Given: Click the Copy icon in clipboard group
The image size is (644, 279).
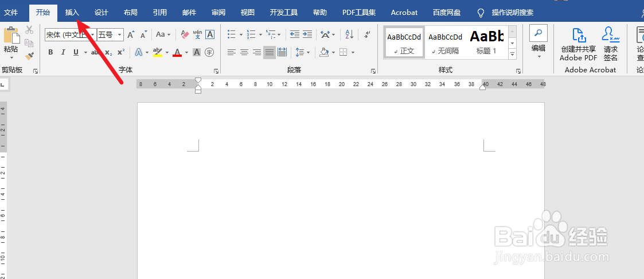Looking at the screenshot, I should click(29, 42).
